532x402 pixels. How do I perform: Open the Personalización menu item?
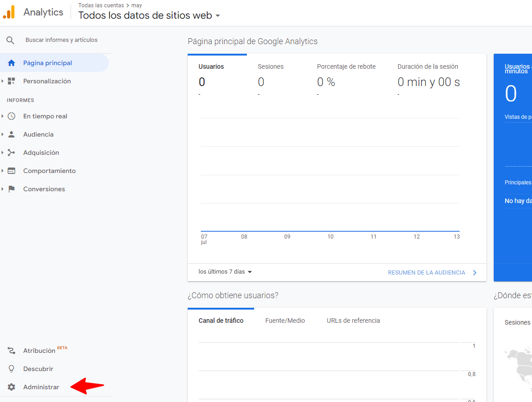[x=47, y=81]
